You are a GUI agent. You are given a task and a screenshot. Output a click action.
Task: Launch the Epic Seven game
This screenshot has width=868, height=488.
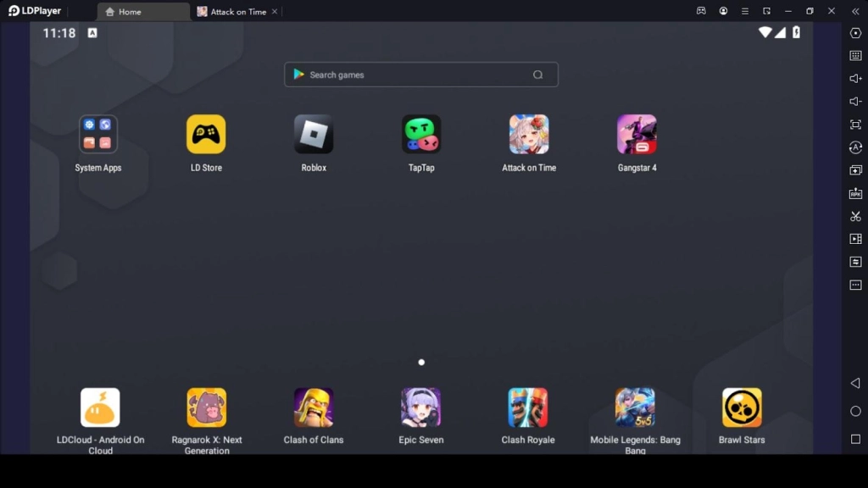click(420, 408)
